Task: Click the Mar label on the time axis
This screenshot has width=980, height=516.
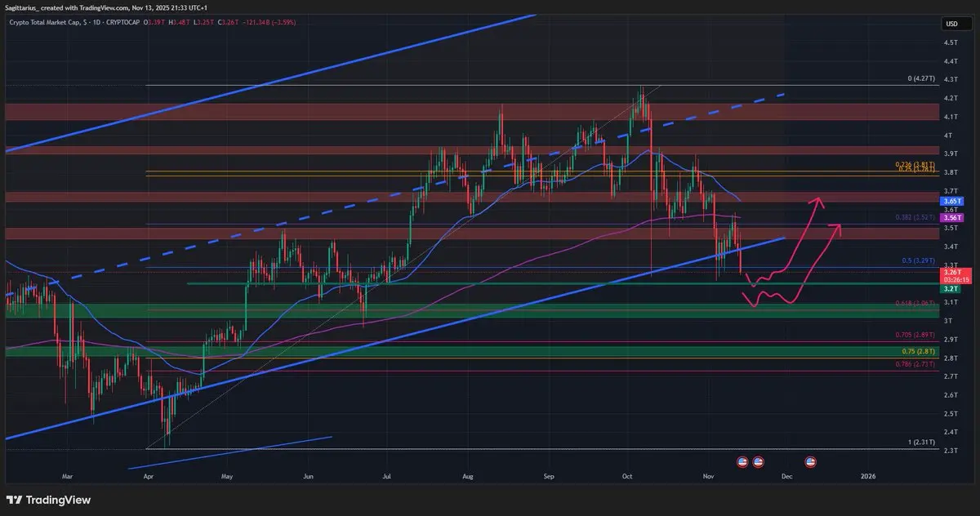Action: point(68,474)
